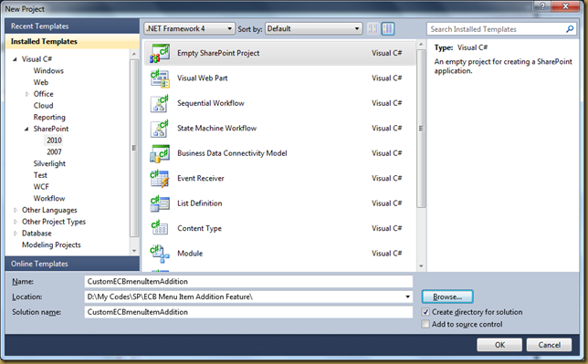Click the Name input field
Viewport: 588px width, 364px height.
[248, 282]
